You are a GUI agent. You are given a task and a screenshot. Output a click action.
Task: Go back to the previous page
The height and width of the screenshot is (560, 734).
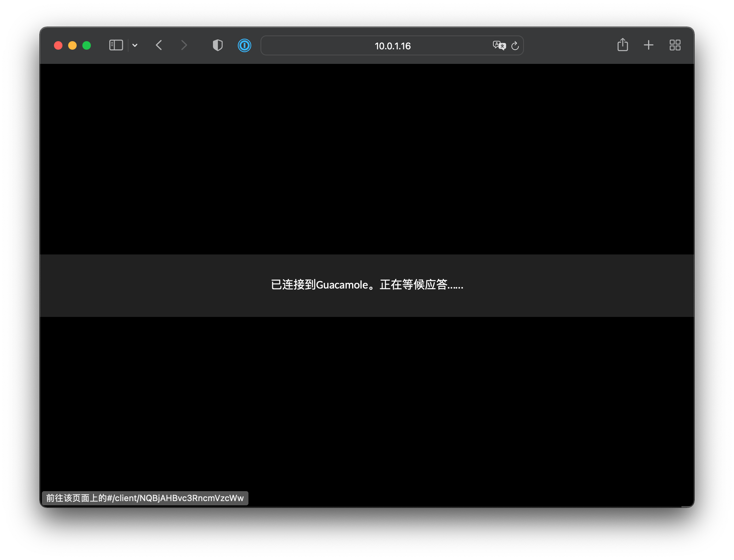point(159,45)
